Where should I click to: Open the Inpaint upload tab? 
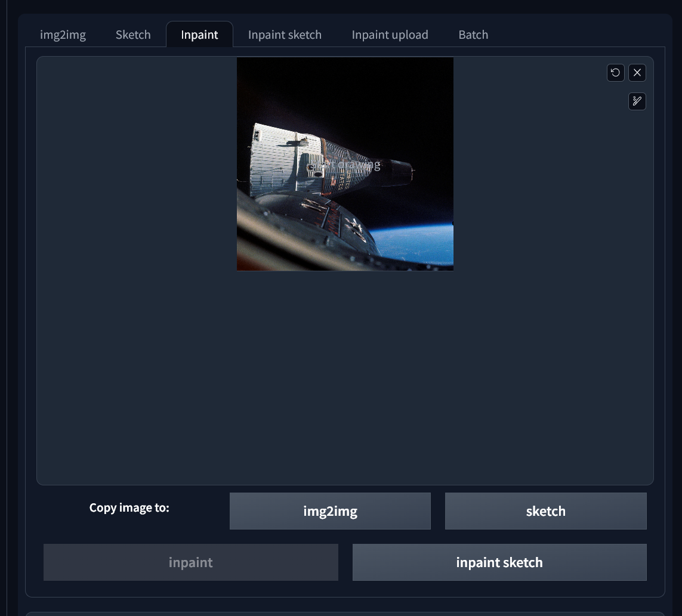[390, 35]
